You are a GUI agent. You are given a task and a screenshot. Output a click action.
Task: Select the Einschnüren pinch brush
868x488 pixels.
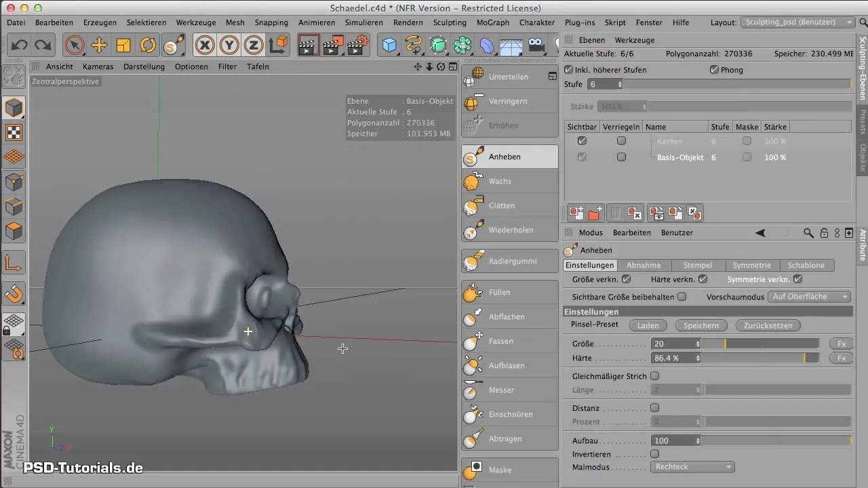click(x=510, y=414)
